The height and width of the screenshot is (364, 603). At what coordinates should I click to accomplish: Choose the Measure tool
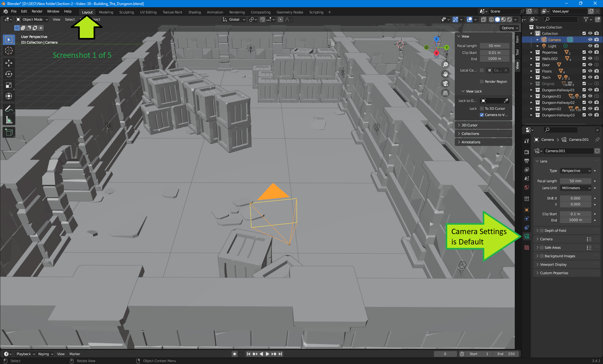coord(9,120)
